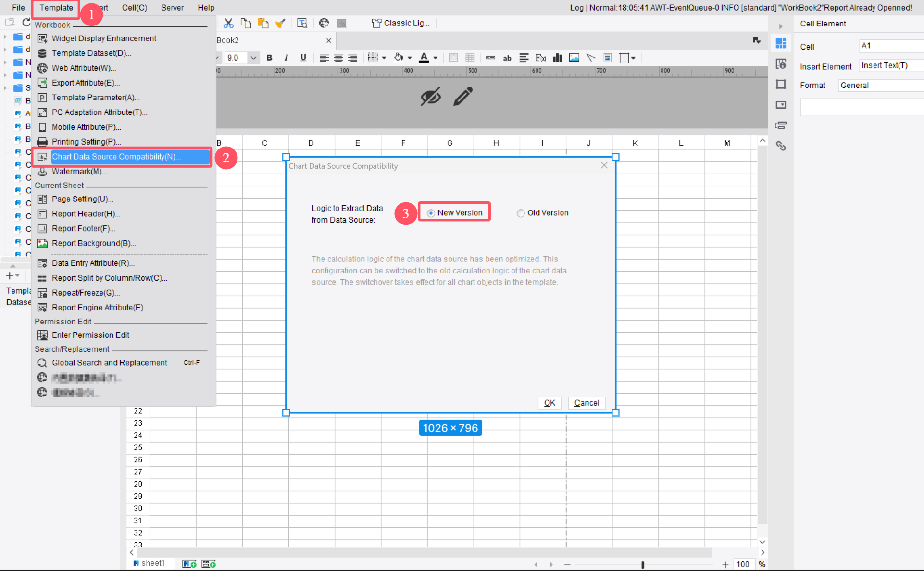This screenshot has height=571, width=924.
Task: Toggle the crossed-eye visibility icon
Action: 431,97
